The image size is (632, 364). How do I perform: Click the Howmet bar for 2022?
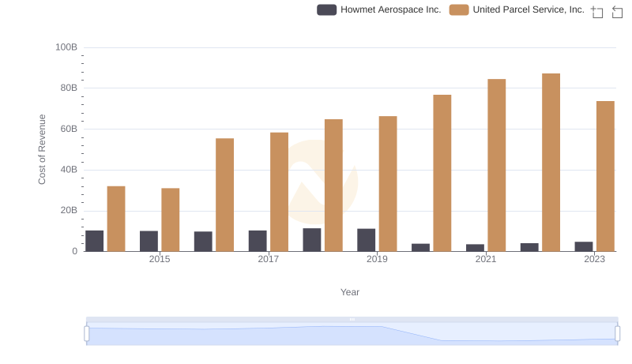click(x=529, y=248)
